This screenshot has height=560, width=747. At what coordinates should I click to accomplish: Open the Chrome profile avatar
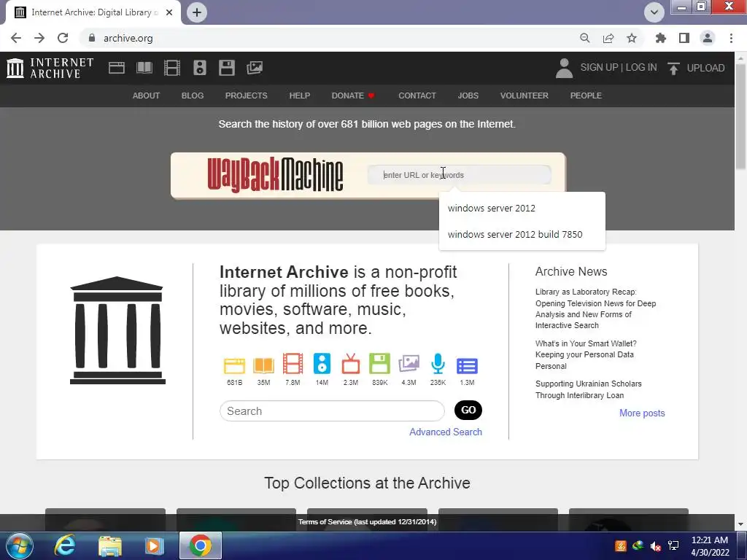[708, 38]
